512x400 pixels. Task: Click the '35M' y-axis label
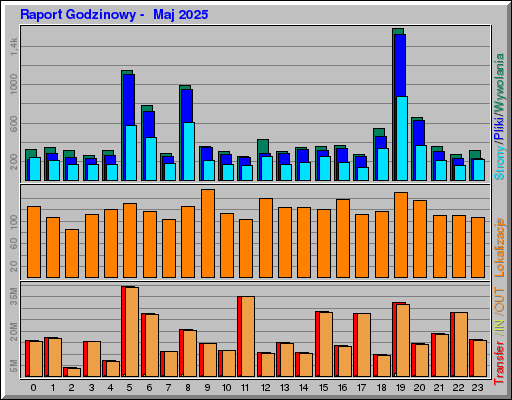point(13,296)
